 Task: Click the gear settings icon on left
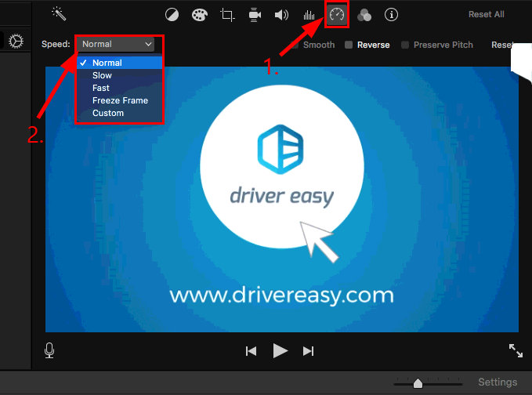16,42
